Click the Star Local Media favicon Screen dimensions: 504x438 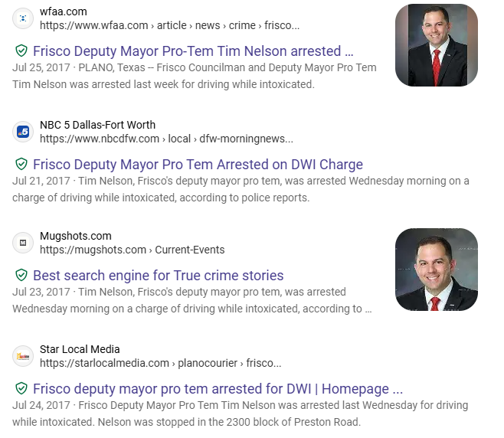coord(23,356)
